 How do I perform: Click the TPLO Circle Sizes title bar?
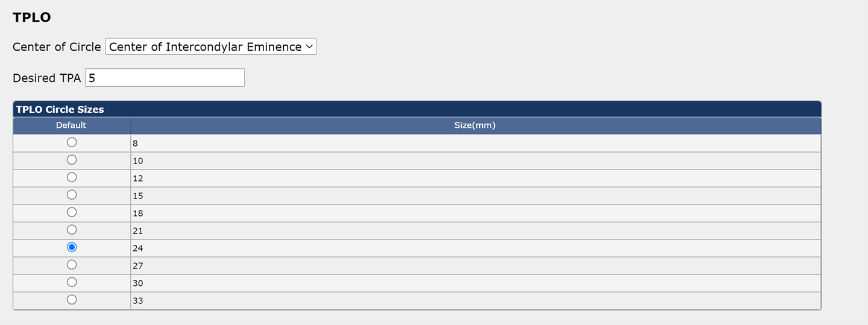coord(417,109)
